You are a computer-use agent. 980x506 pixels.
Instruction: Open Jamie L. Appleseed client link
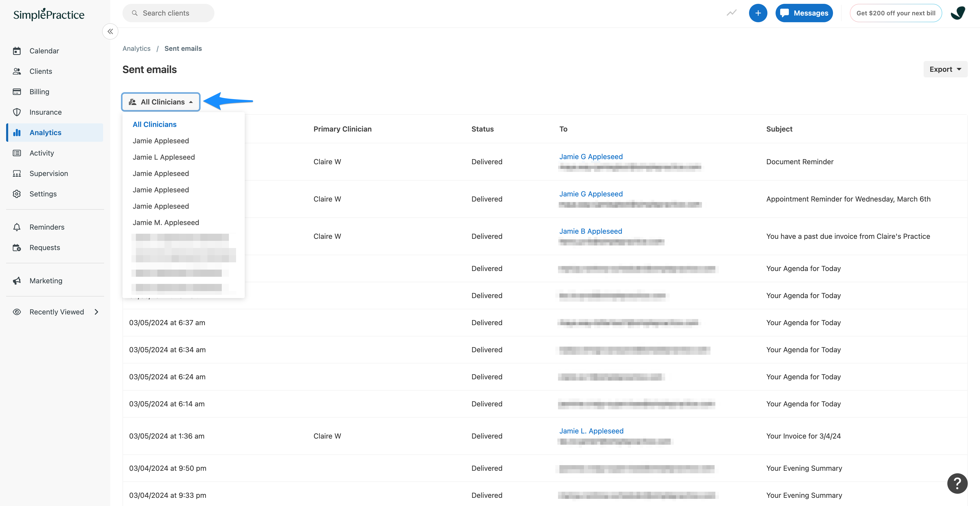(591, 431)
